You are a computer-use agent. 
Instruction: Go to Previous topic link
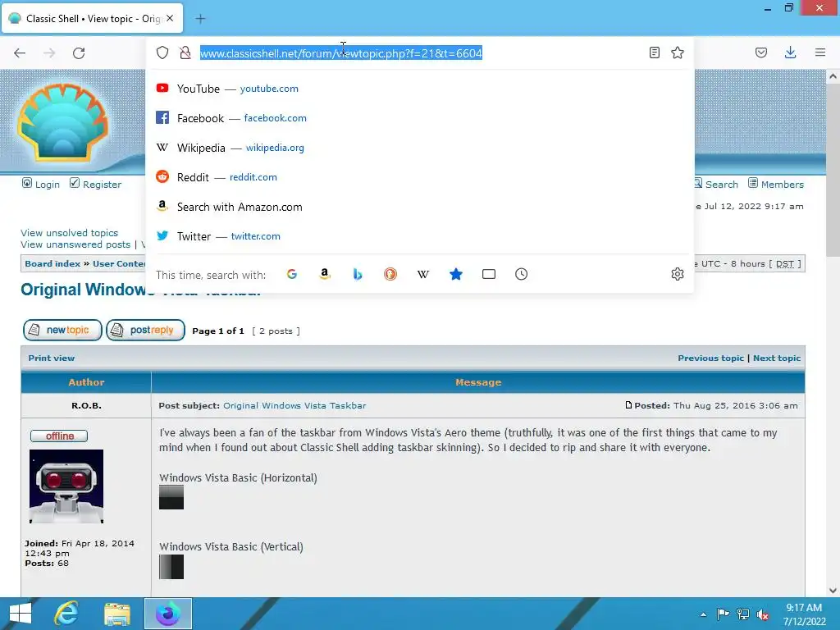[x=711, y=358]
